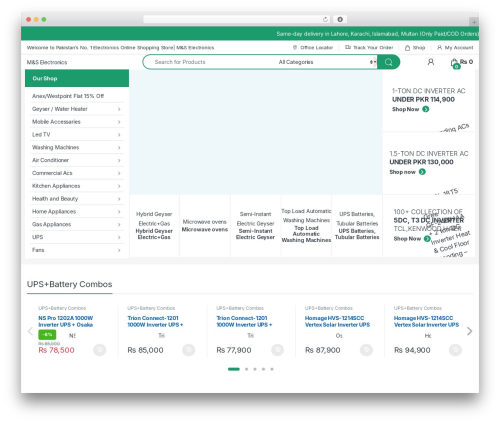The image size is (500, 423).
Task: Open Anex/Westpoint Flat 15% Off menu item
Action: tap(68, 96)
